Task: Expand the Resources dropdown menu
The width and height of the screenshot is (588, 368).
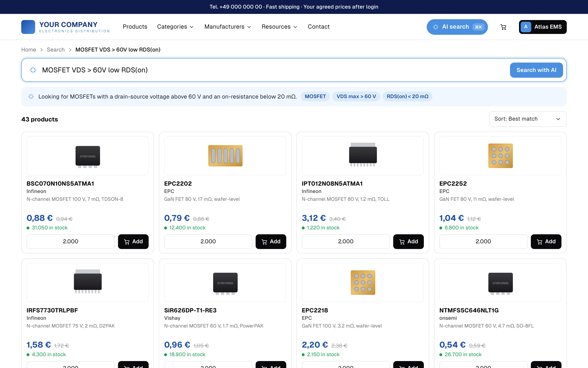Action: click(280, 27)
